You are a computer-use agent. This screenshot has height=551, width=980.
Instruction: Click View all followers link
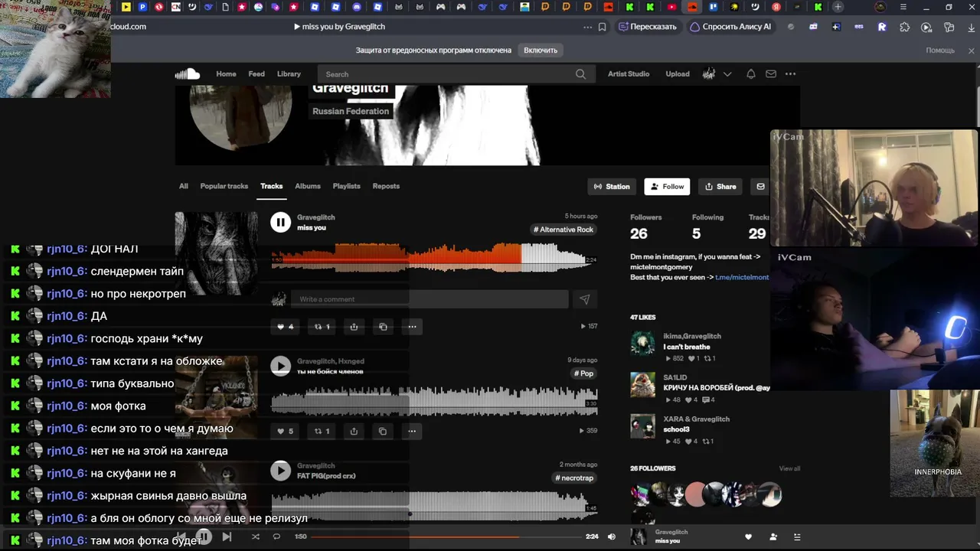coord(789,468)
